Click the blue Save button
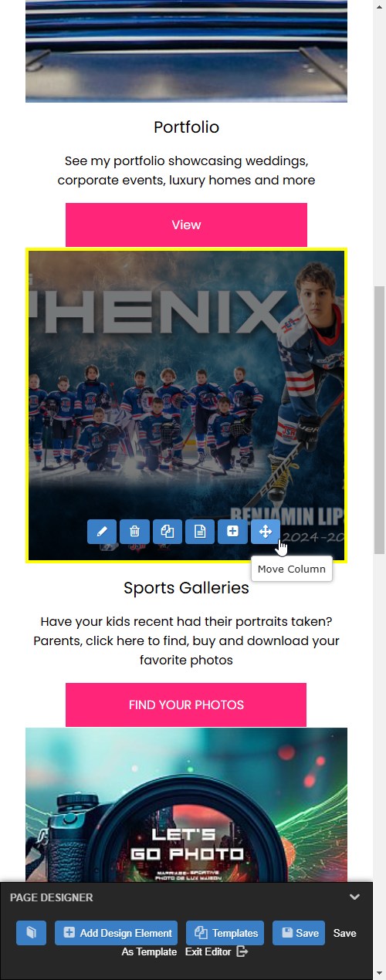Viewport: 386px width, 980px height. click(x=299, y=933)
